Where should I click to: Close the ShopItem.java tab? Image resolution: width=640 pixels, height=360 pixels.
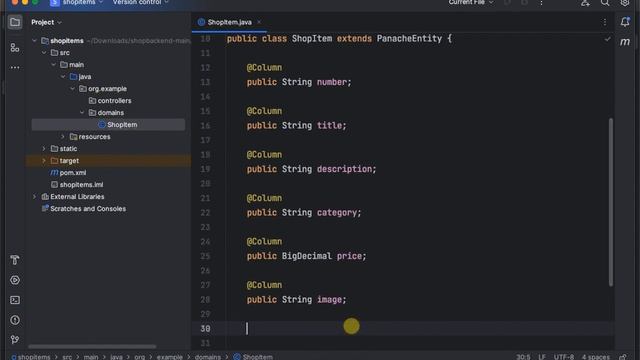(259, 22)
